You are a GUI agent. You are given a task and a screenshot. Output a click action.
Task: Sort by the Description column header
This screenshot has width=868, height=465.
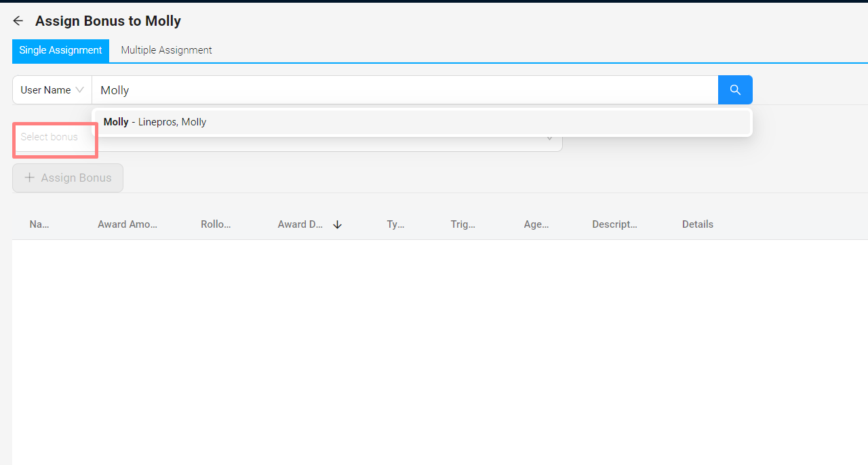[614, 224]
